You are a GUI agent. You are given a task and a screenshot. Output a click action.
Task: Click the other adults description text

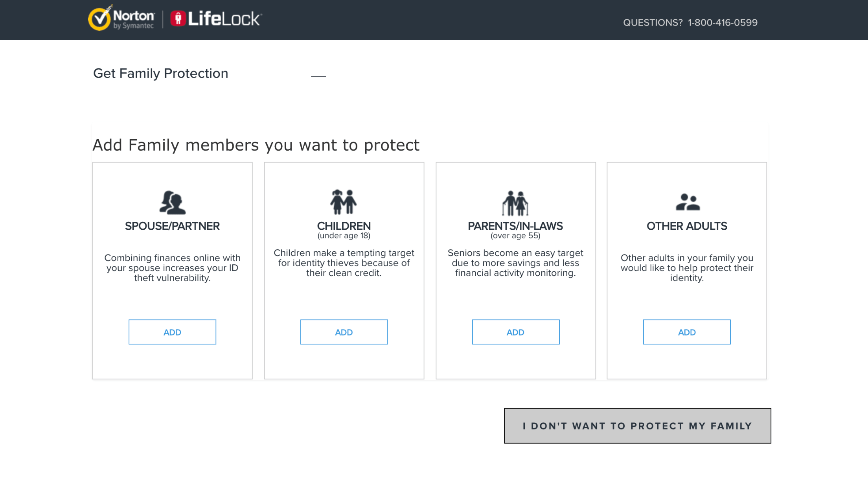tap(687, 268)
